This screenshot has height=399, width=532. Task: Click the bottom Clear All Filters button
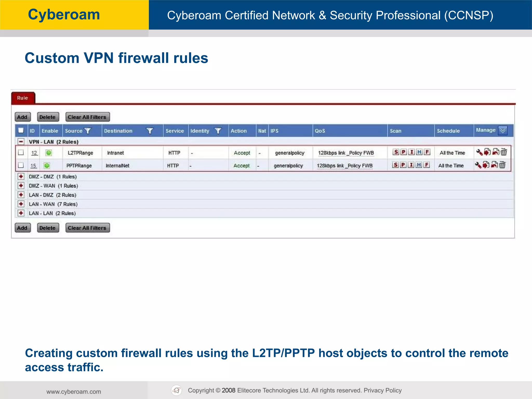[88, 228]
